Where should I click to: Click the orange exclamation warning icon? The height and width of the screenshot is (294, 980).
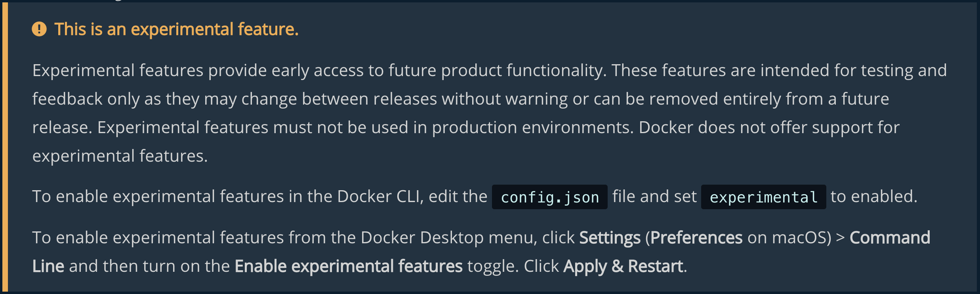39,29
